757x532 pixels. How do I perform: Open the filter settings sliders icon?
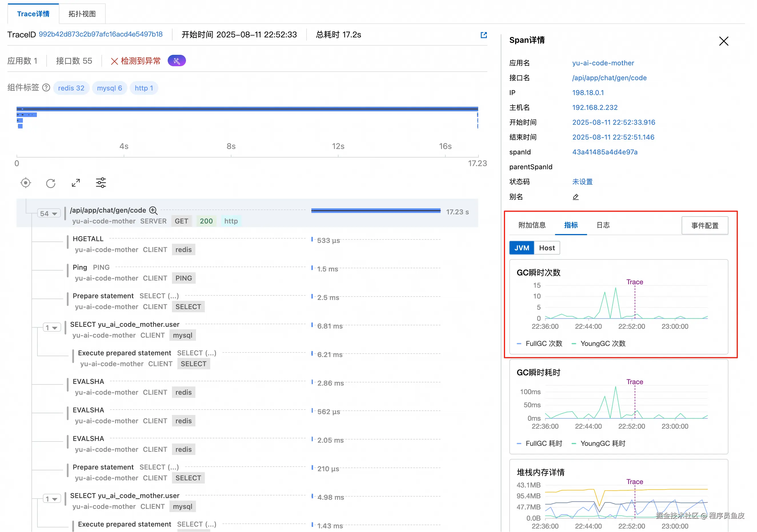point(101,183)
